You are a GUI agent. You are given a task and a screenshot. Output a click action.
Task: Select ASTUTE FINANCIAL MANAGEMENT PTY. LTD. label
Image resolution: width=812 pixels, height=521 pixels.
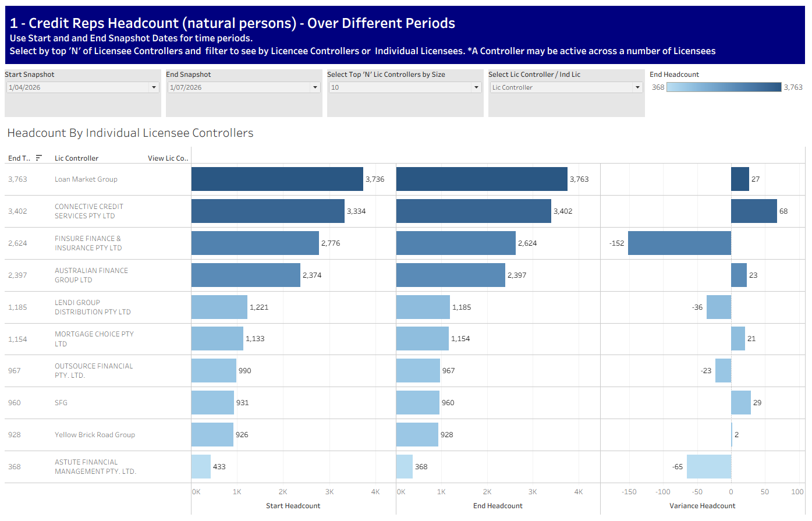pyautogui.click(x=95, y=467)
